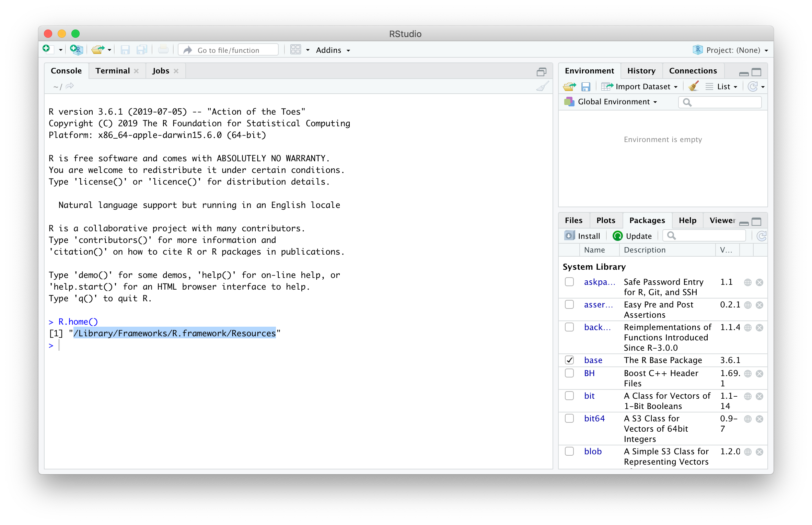Switch to the Plots tab
Viewport: 812px width, 525px height.
pos(606,220)
